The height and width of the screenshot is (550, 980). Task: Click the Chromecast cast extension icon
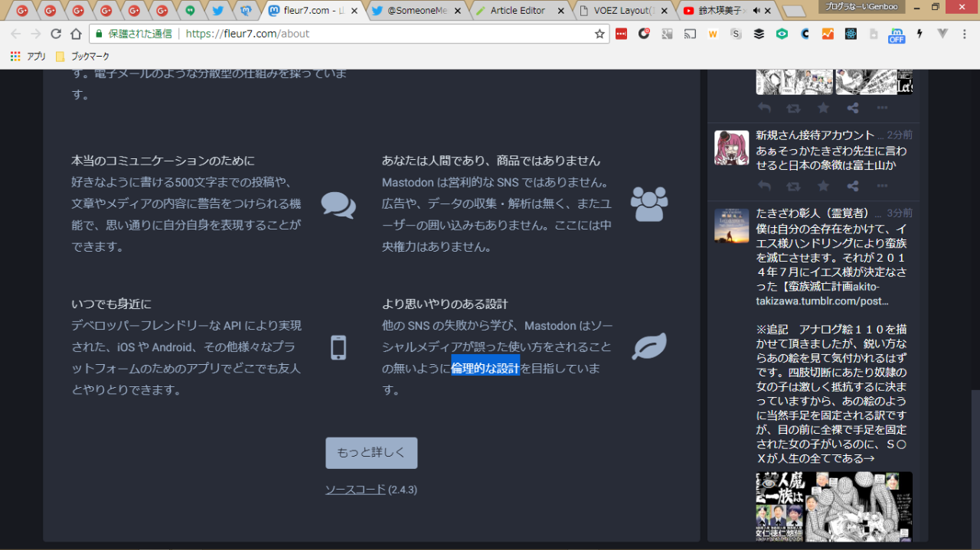[690, 34]
